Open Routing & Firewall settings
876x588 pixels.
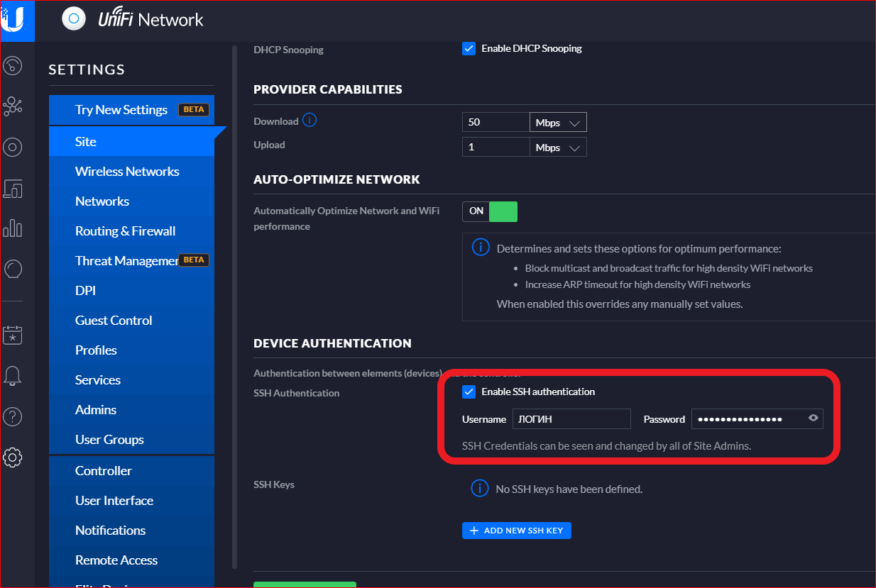tap(131, 231)
